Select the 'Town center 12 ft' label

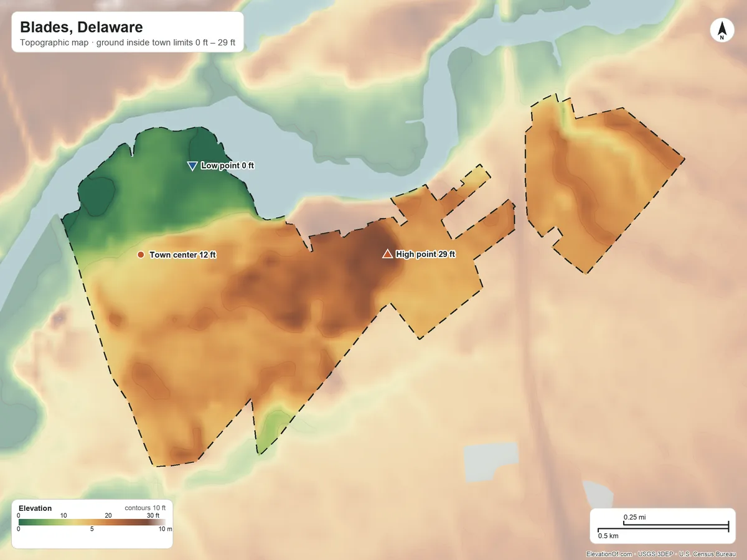(x=182, y=255)
